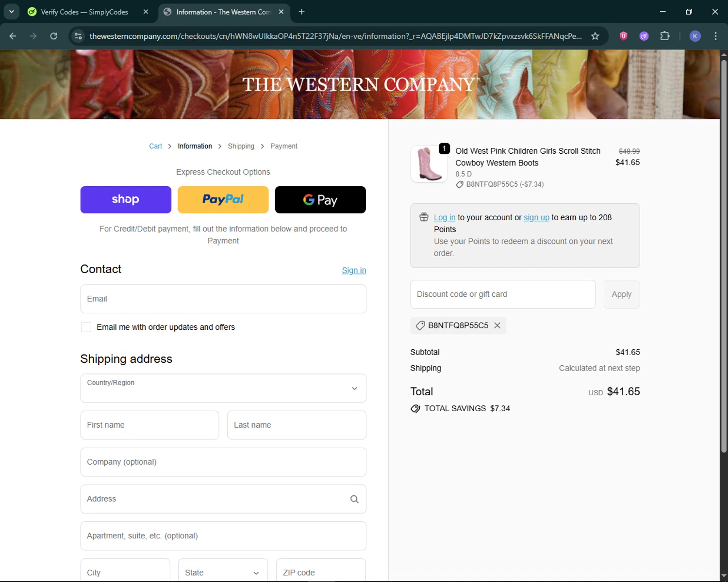728x582 pixels.
Task: Open the State dropdown
Action: tap(223, 570)
